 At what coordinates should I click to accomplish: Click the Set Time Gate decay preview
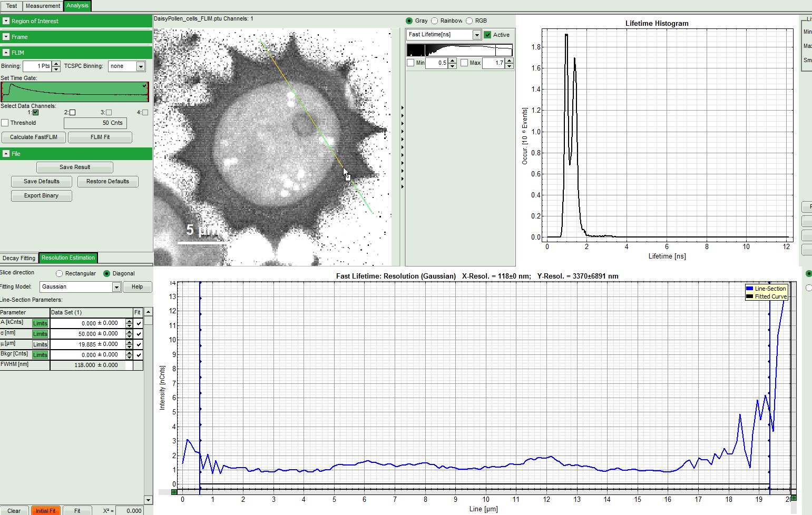tap(74, 92)
